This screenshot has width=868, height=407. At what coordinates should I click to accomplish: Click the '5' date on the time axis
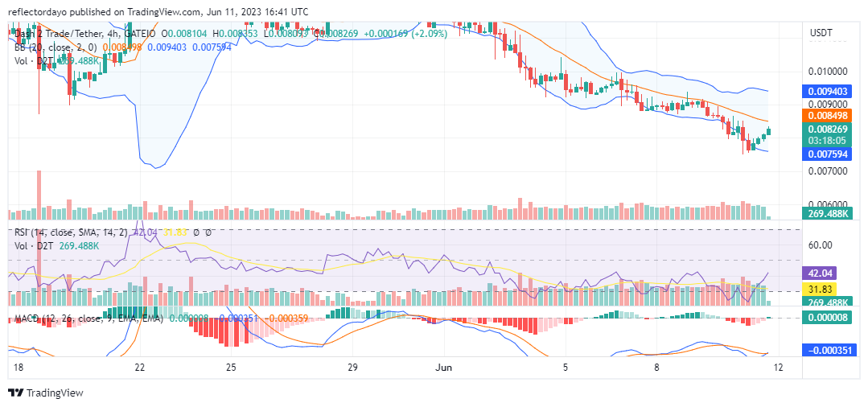566,368
